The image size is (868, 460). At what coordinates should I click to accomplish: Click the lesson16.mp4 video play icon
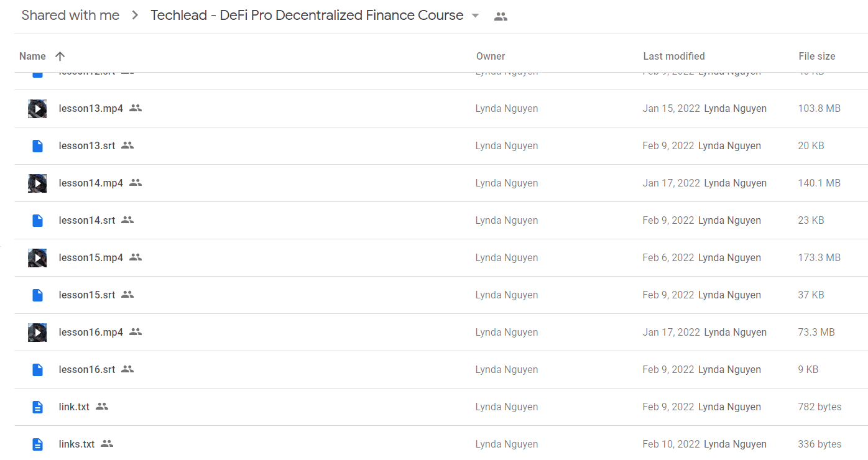click(x=37, y=333)
